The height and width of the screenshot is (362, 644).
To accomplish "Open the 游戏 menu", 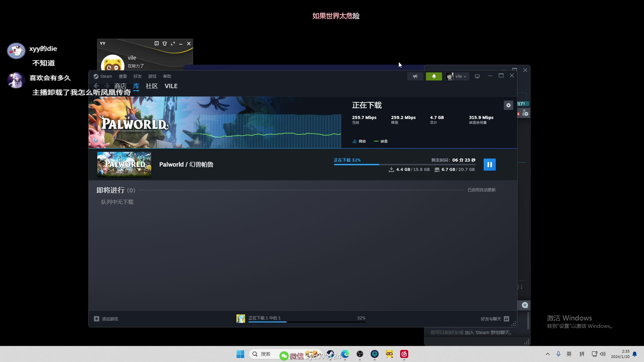I will [x=152, y=76].
